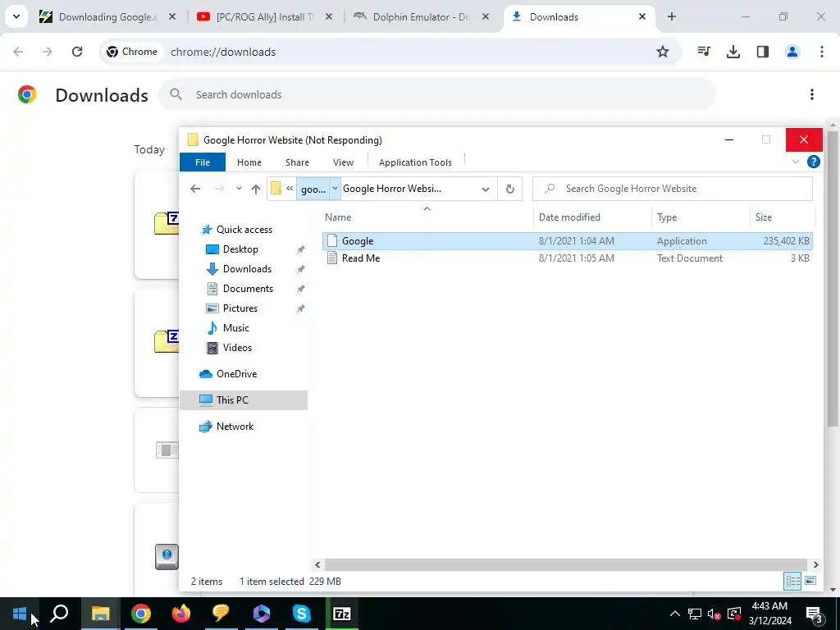840x630 pixels.
Task: Open recent locations dropdown in Explorer
Action: click(239, 189)
